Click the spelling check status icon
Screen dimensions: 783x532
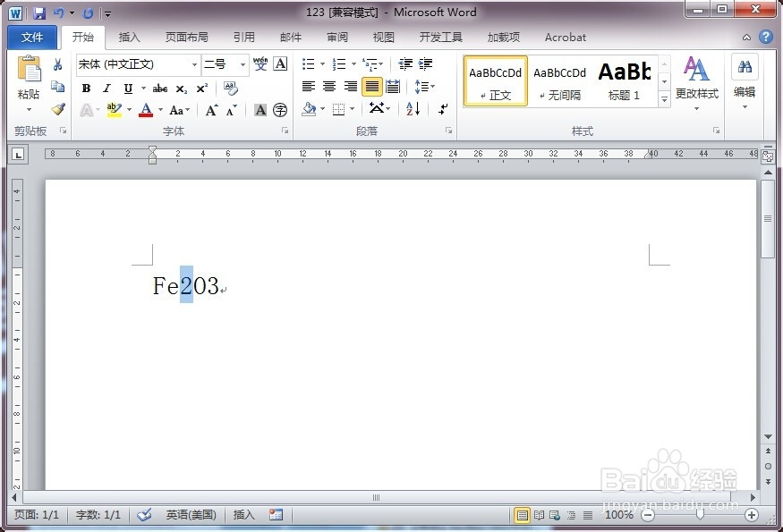(x=144, y=514)
